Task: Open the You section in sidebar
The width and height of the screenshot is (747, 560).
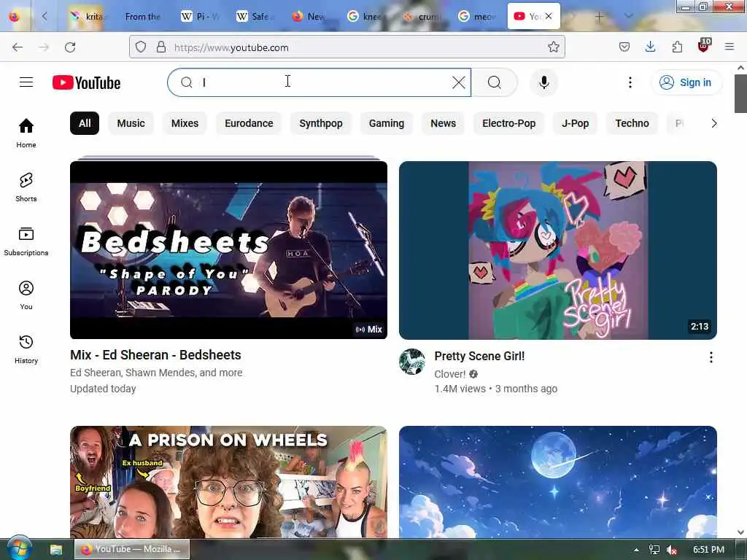Action: point(26,295)
